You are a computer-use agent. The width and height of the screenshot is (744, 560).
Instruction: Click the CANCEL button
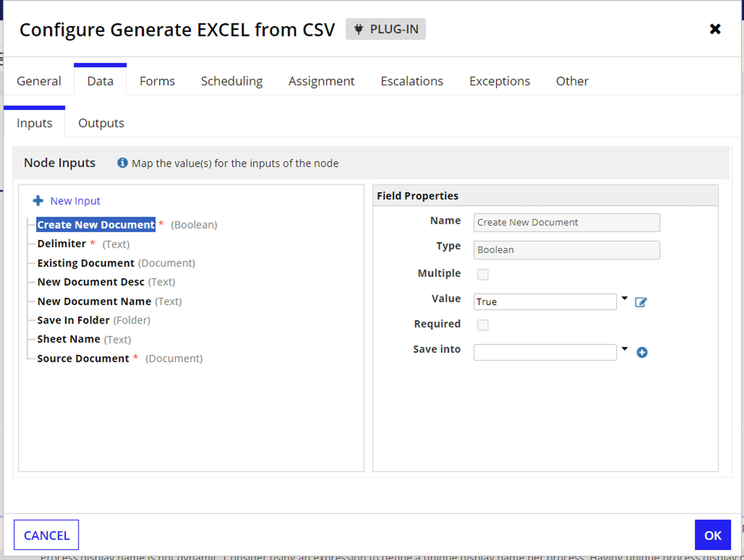click(x=46, y=535)
